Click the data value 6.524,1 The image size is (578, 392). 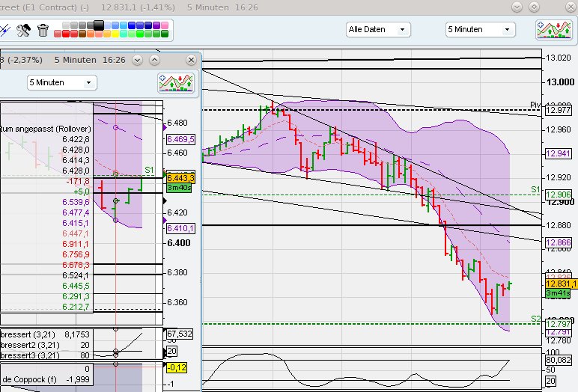[x=76, y=275]
